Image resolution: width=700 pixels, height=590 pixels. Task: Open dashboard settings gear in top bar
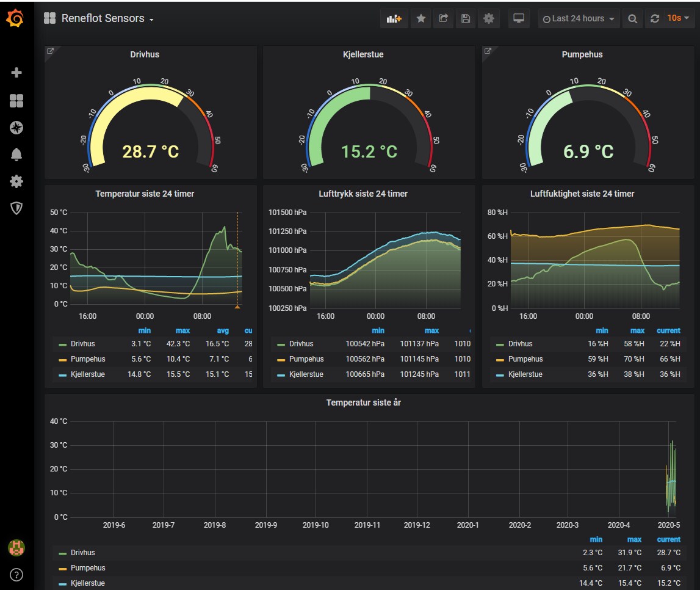(x=489, y=19)
